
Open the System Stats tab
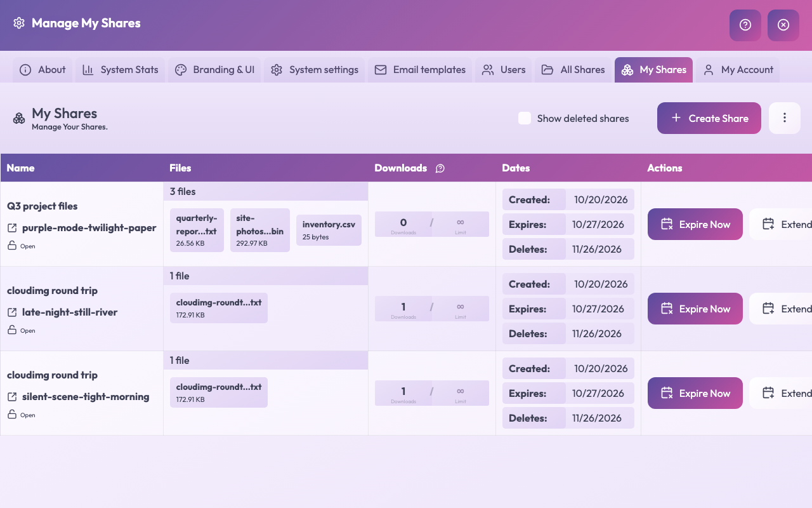click(121, 70)
